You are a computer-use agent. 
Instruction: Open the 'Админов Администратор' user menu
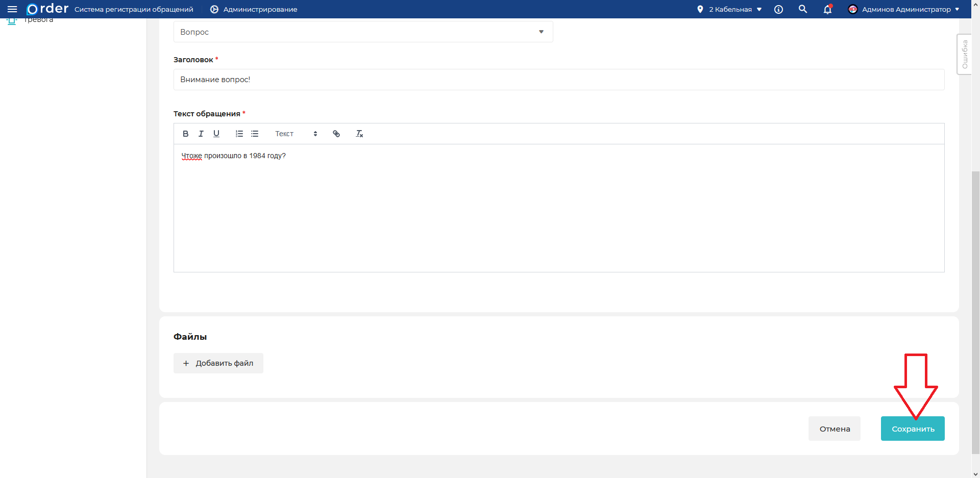[903, 9]
